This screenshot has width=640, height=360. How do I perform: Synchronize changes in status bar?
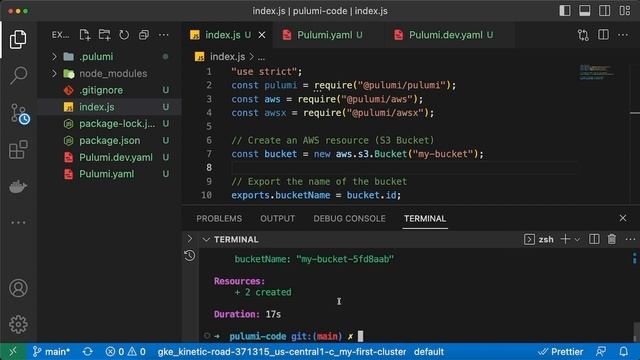pyautogui.click(x=87, y=351)
